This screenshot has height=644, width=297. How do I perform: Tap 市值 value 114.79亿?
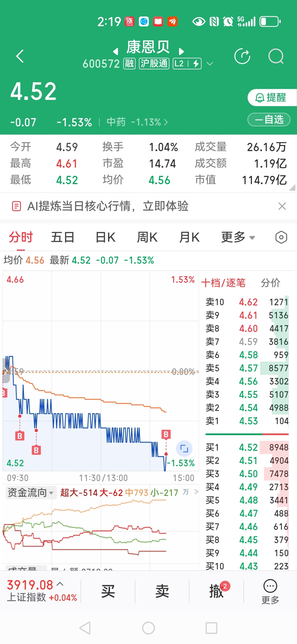tap(264, 180)
